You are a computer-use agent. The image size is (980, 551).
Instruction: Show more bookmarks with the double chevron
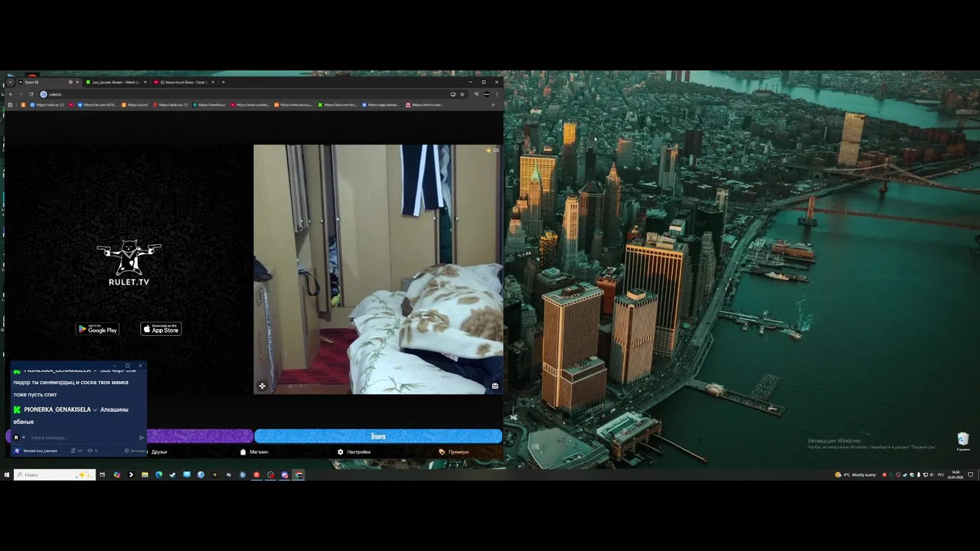(493, 105)
